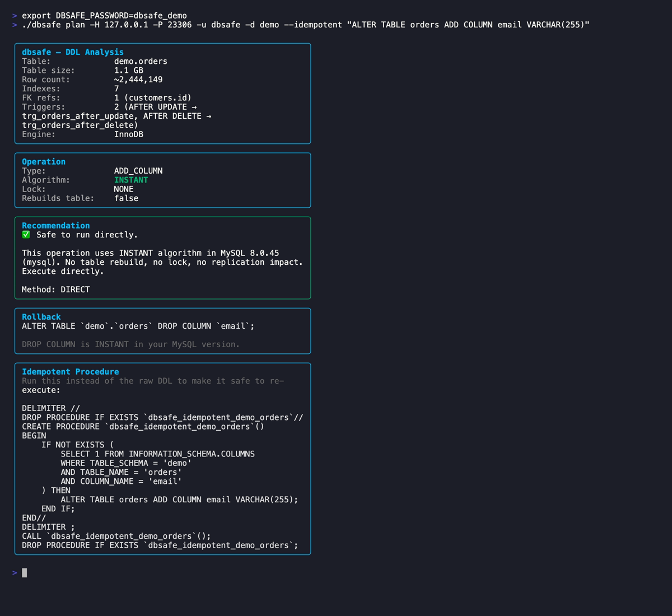Click the engine value 'InnoDB'
This screenshot has height=616, width=672.
tap(129, 134)
